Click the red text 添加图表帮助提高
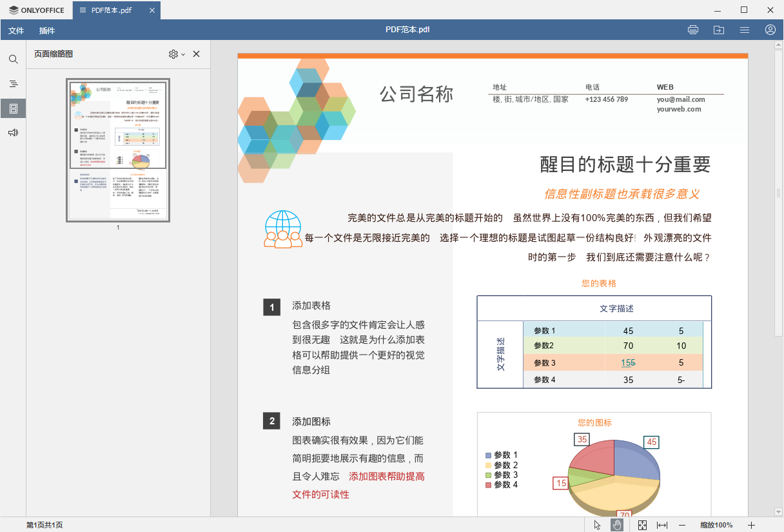Viewport: 784px width, 532px height. [x=387, y=477]
